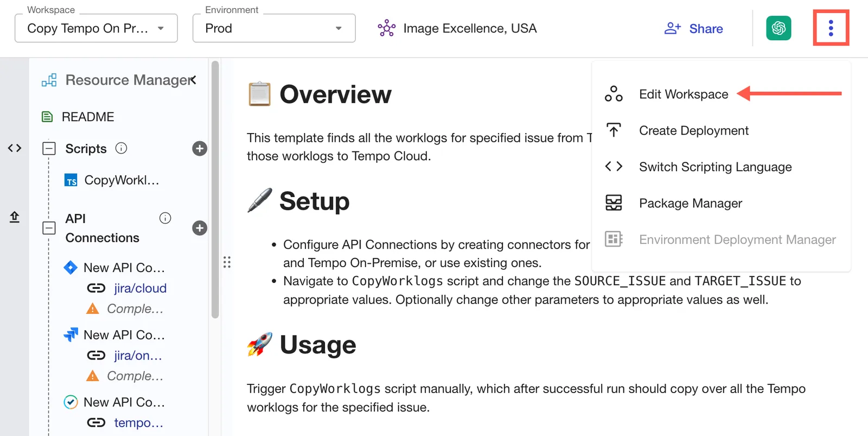Click the organization network icon
The height and width of the screenshot is (436, 868).
pos(387,28)
